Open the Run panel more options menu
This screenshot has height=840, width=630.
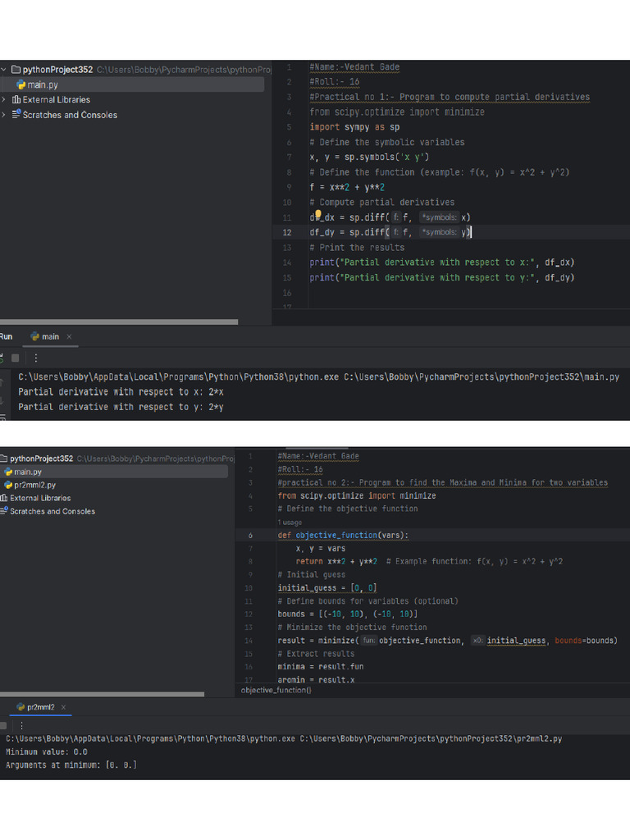pos(35,358)
